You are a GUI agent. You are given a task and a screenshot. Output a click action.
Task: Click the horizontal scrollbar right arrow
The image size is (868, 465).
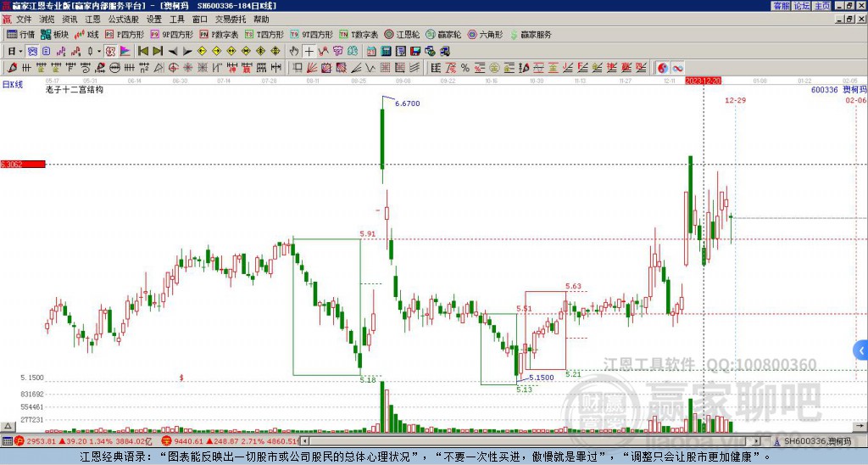(x=756, y=441)
